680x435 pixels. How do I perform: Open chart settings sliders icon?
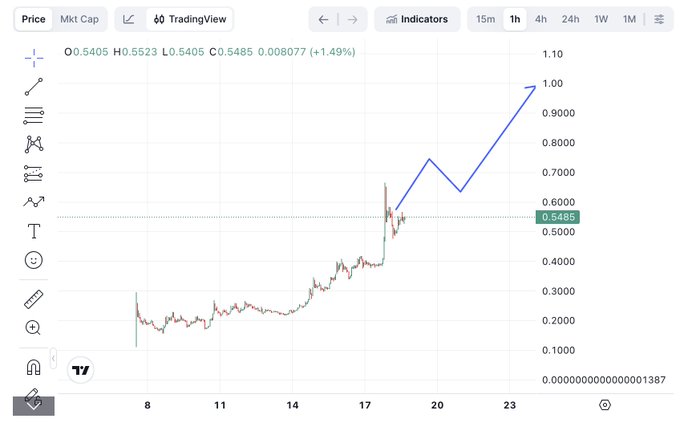click(659, 20)
